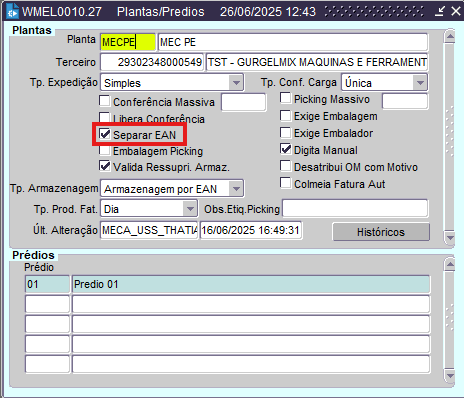Click Plantas scrollbar up arrow
This screenshot has width=464, height=398.
click(450, 36)
